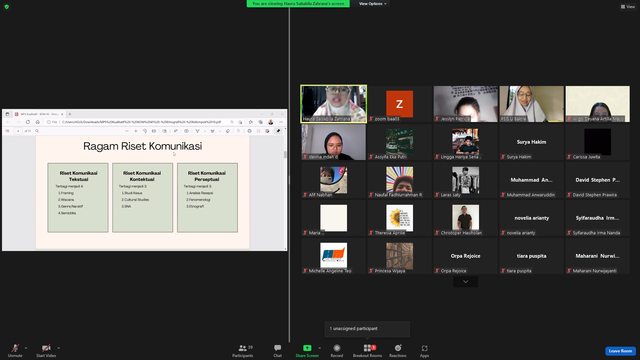Screen dimensions: 640x360
Task: Click the green Share Screen icon
Action: [307, 348]
